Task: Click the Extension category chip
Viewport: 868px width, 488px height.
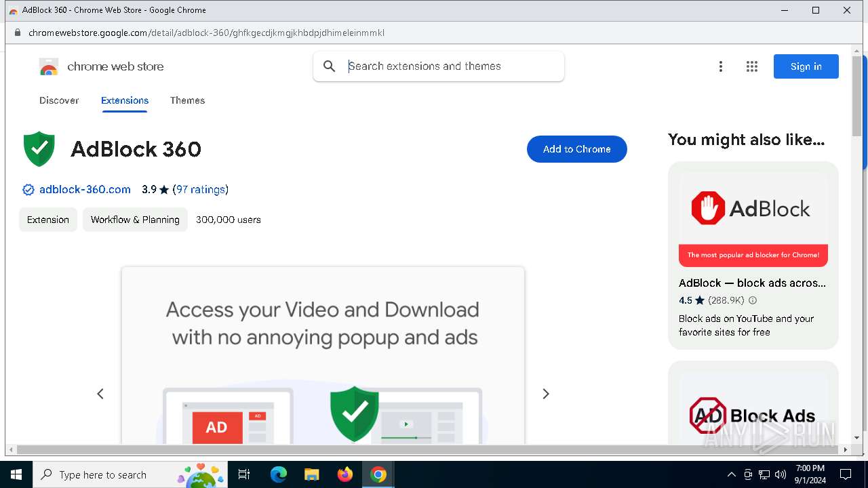Action: pyautogui.click(x=48, y=220)
